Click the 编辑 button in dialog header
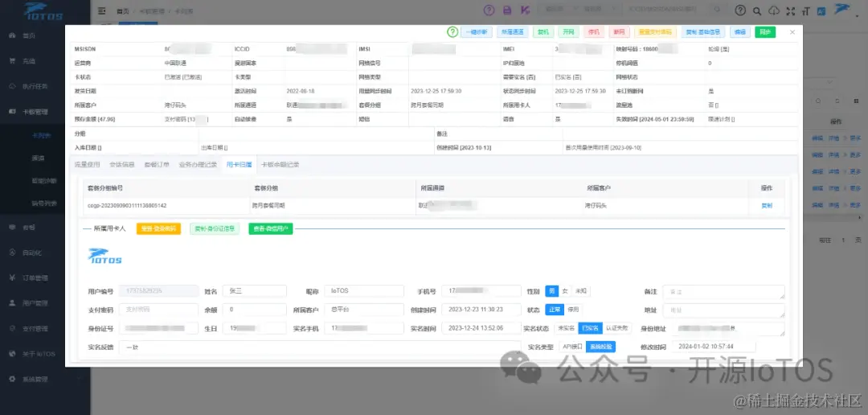The height and width of the screenshot is (415, 868). point(740,32)
